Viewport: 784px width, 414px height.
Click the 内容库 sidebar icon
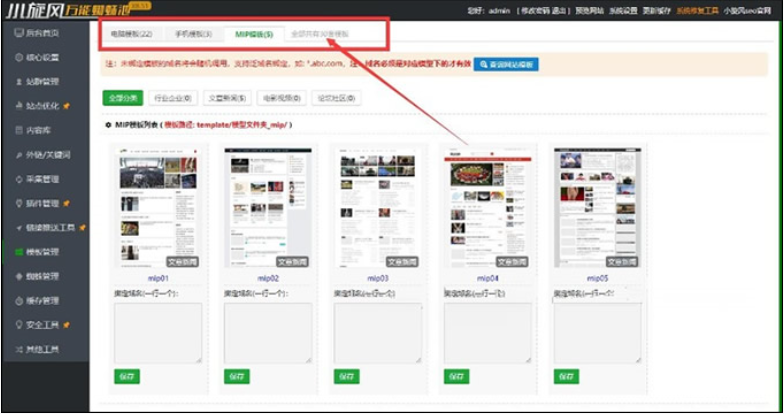[x=18, y=130]
